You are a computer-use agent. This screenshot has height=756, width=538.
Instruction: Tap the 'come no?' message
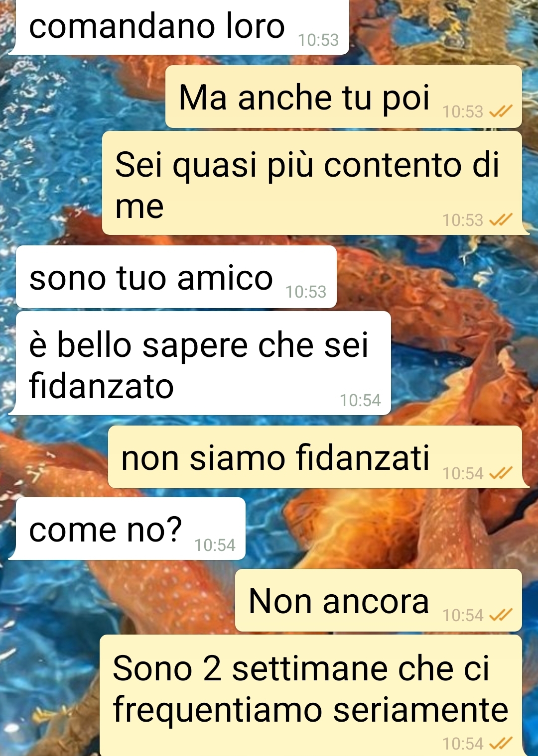point(127,529)
